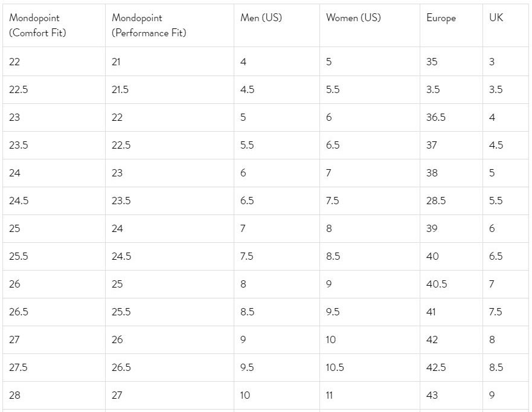
Task: Select Performance Fit 24.5 cell
Action: click(x=121, y=257)
